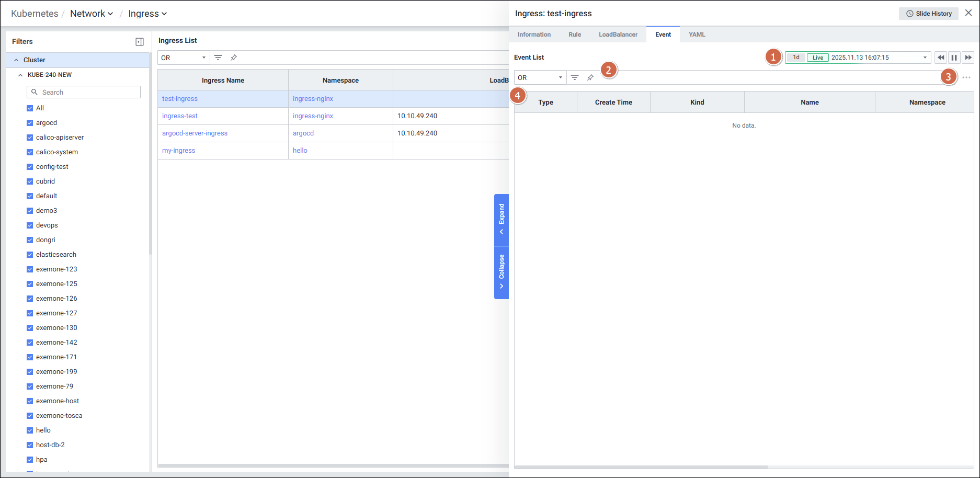Open the Network breadcrumb dropdown
The image size is (980, 478).
pyautogui.click(x=92, y=14)
